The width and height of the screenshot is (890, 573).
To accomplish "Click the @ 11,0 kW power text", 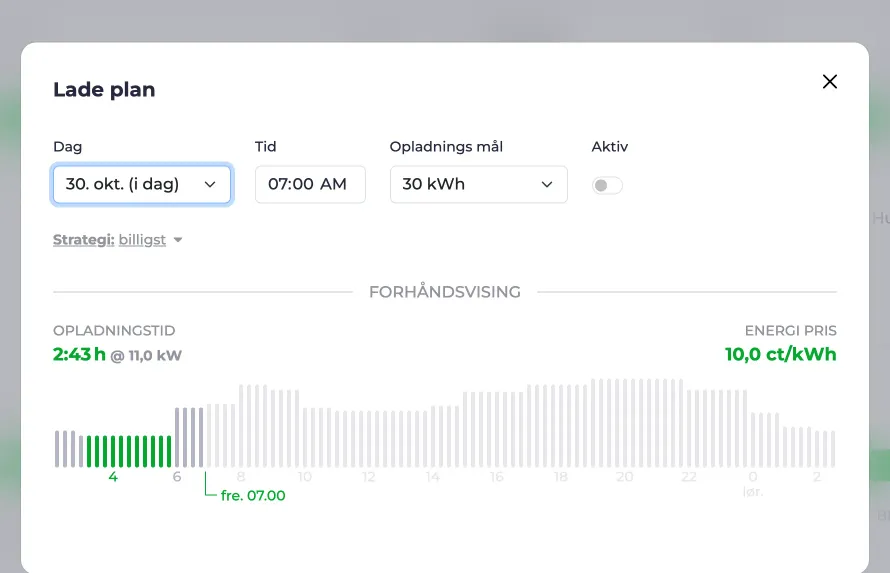I will coord(146,356).
